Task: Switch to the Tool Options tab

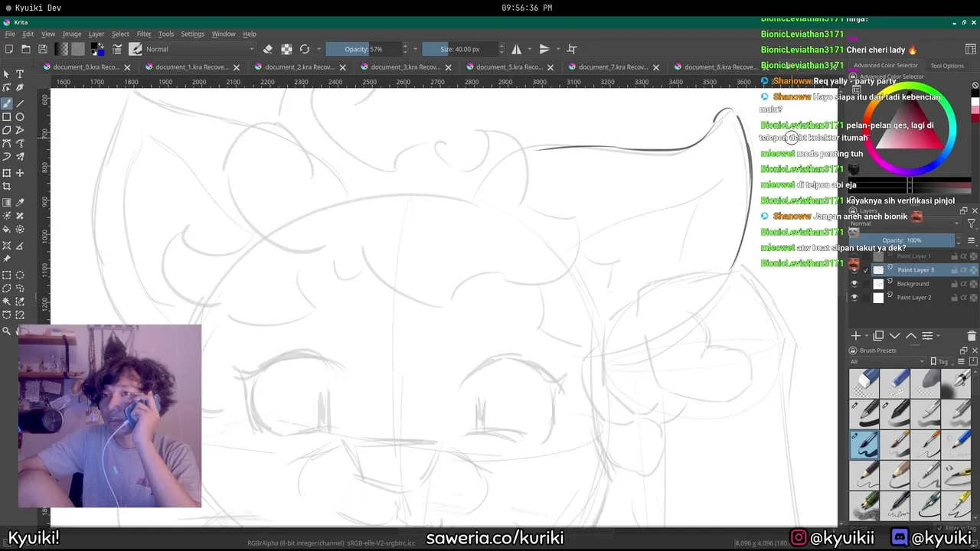Action: tap(947, 66)
